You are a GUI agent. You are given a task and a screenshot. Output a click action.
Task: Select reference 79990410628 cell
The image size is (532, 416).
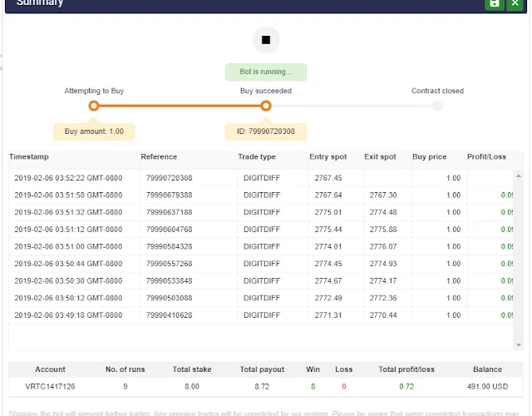(x=169, y=315)
